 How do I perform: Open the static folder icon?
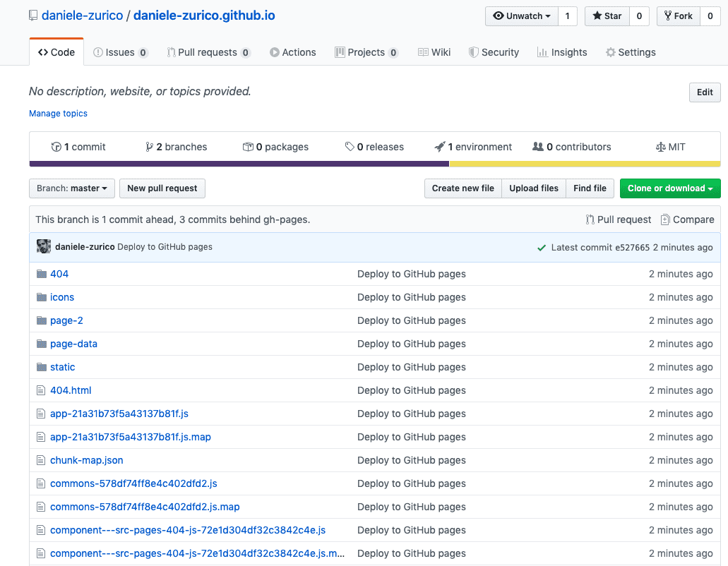click(42, 367)
